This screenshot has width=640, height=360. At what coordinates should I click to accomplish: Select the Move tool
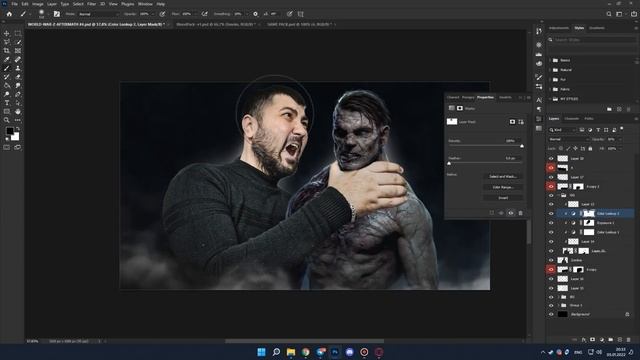pos(7,33)
